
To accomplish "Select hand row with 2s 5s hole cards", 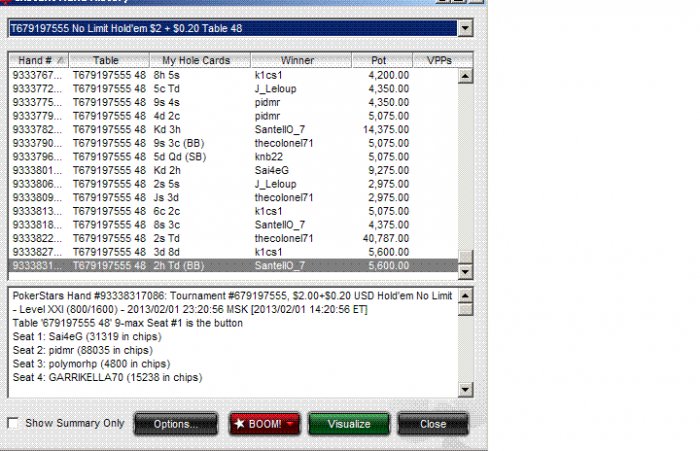I will coord(233,184).
